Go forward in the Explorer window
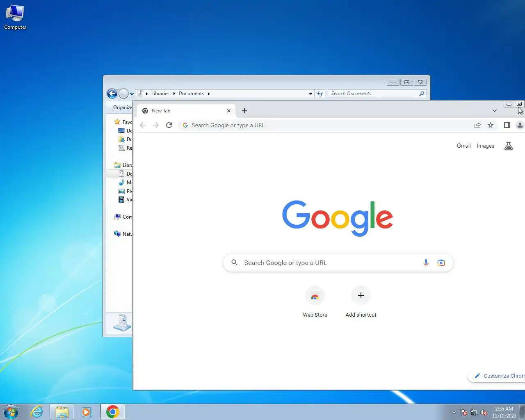 [123, 94]
